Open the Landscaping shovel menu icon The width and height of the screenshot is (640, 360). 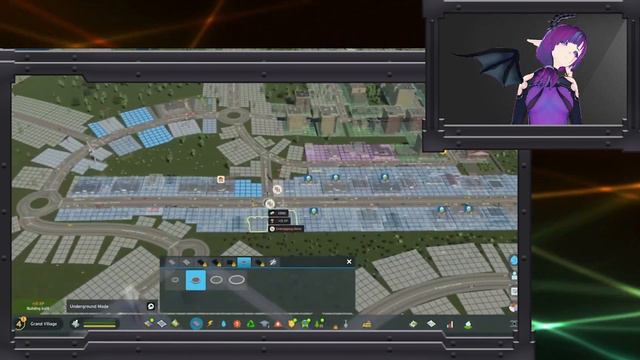346,324
